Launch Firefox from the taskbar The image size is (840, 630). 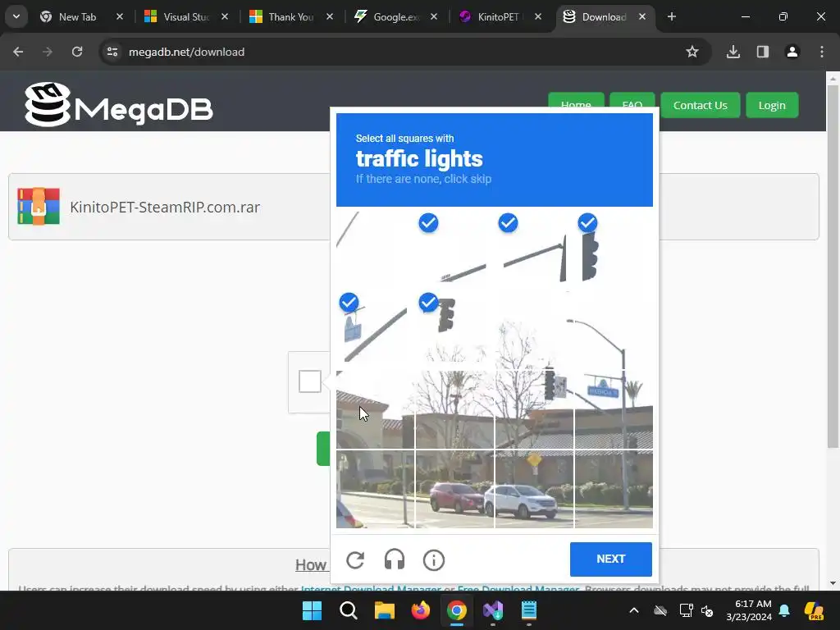point(421,610)
